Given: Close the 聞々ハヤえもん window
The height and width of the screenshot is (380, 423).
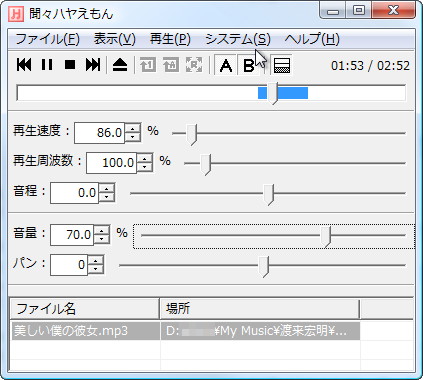Looking at the screenshot, I should 394,11.
